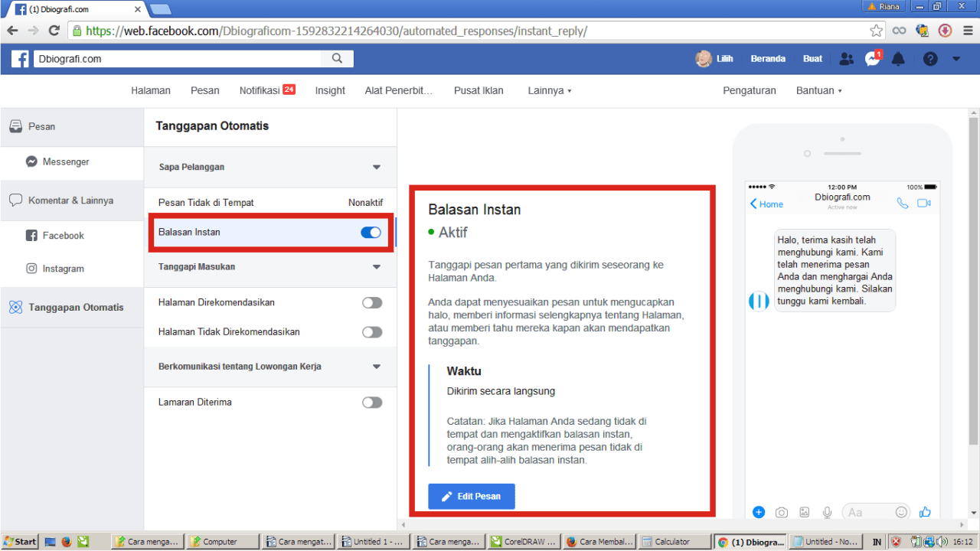Enable the Lamaran Diterima toggle
The width and height of the screenshot is (980, 551).
[x=372, y=403]
